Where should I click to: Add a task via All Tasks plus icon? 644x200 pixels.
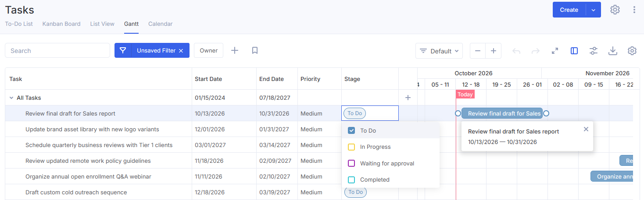click(408, 98)
